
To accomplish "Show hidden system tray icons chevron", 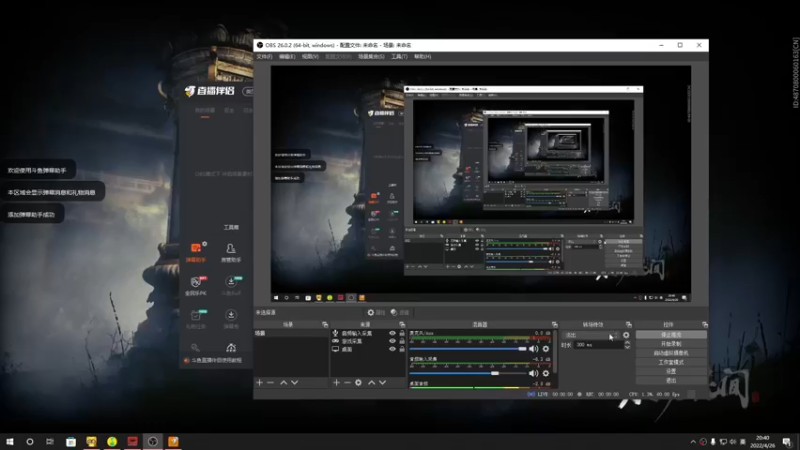I will [693, 442].
